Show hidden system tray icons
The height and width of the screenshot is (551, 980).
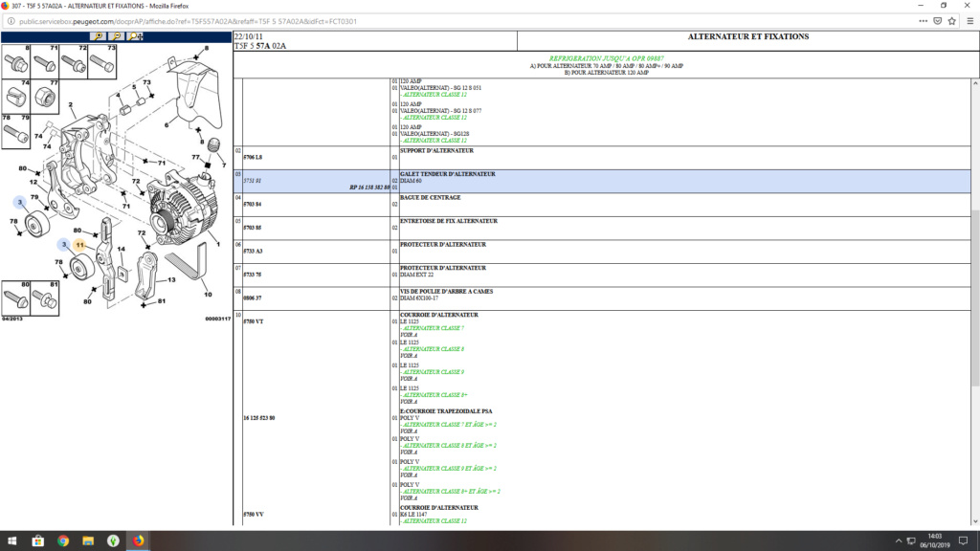click(x=898, y=541)
